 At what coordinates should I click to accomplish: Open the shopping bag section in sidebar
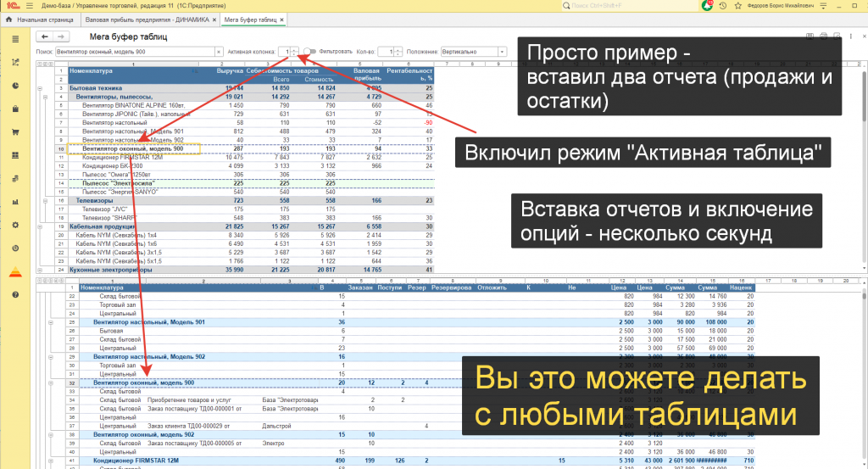[15, 109]
